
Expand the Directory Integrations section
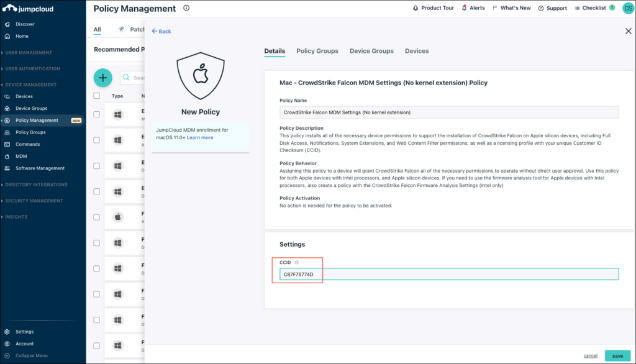[x=35, y=184]
